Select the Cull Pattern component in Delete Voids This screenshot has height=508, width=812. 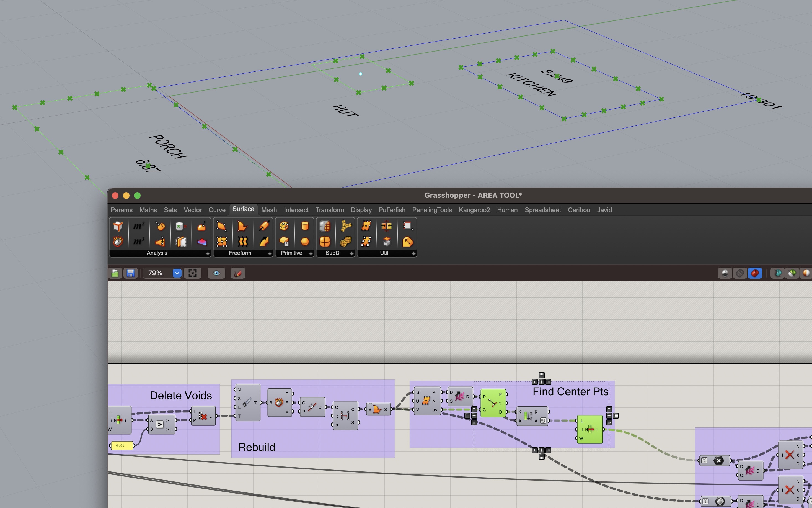coord(203,416)
